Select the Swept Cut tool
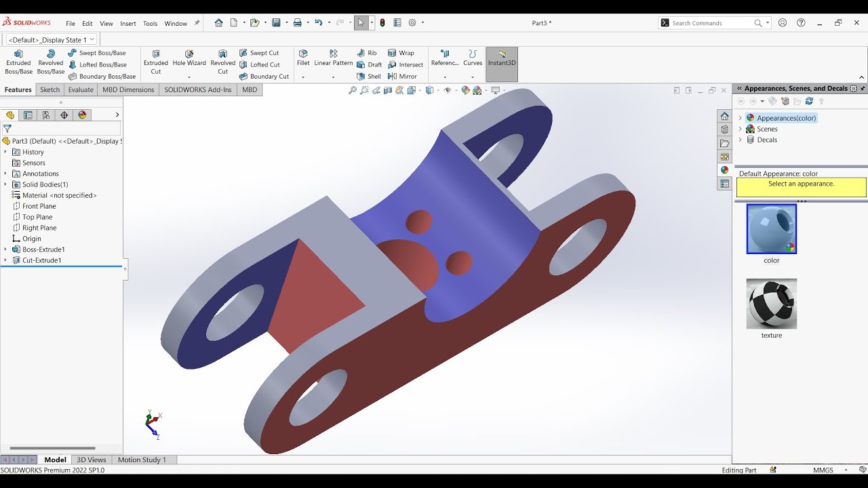The width and height of the screenshot is (868, 488). 259,53
